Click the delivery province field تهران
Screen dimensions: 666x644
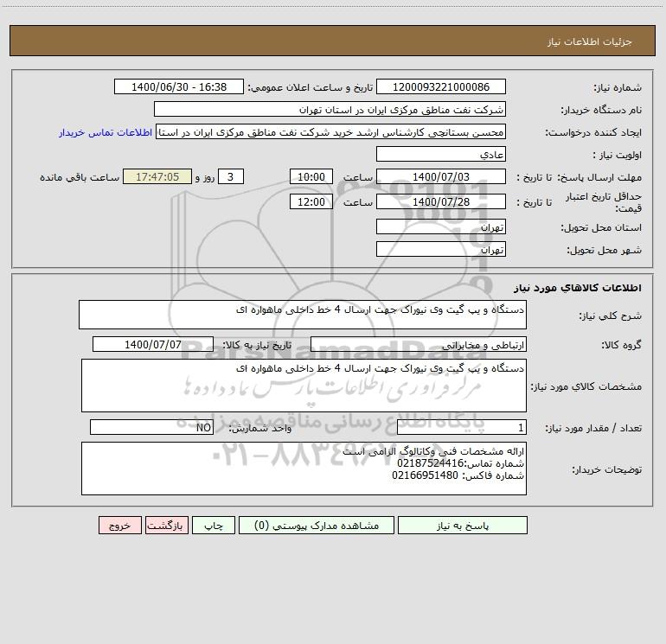(441, 226)
